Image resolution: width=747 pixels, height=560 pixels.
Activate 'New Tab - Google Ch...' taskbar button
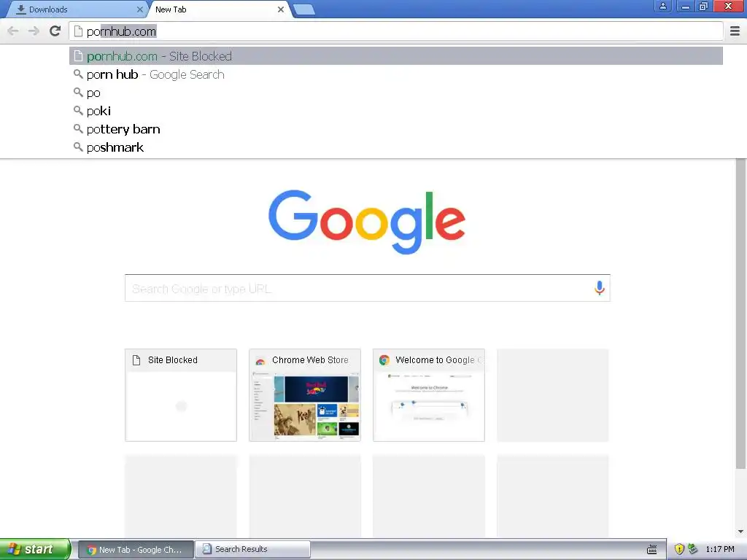tap(136, 550)
